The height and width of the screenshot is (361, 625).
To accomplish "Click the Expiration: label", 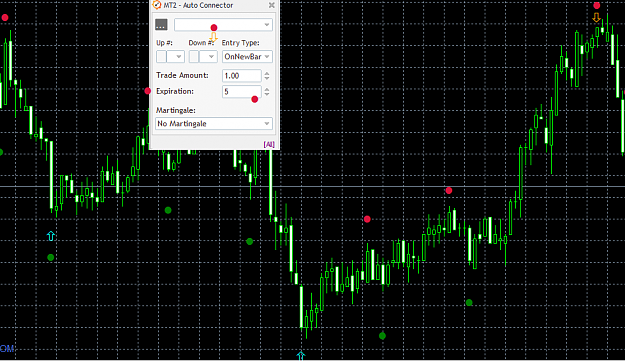I will point(175,91).
